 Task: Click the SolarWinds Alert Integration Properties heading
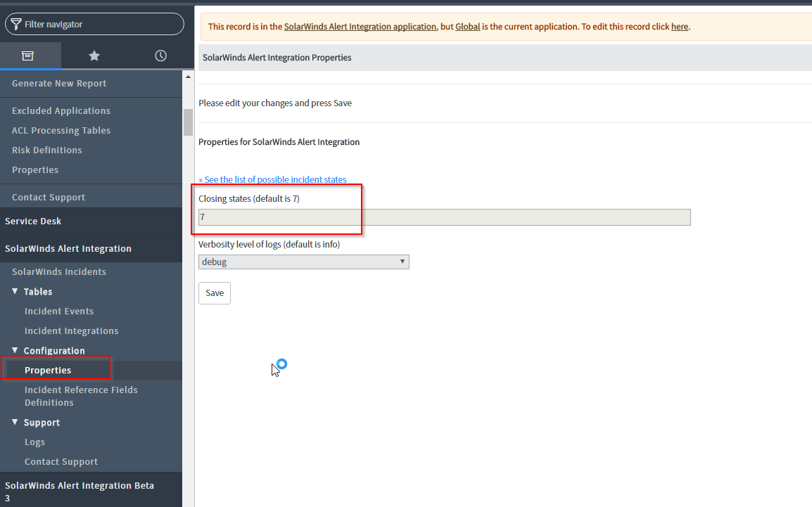[277, 58]
